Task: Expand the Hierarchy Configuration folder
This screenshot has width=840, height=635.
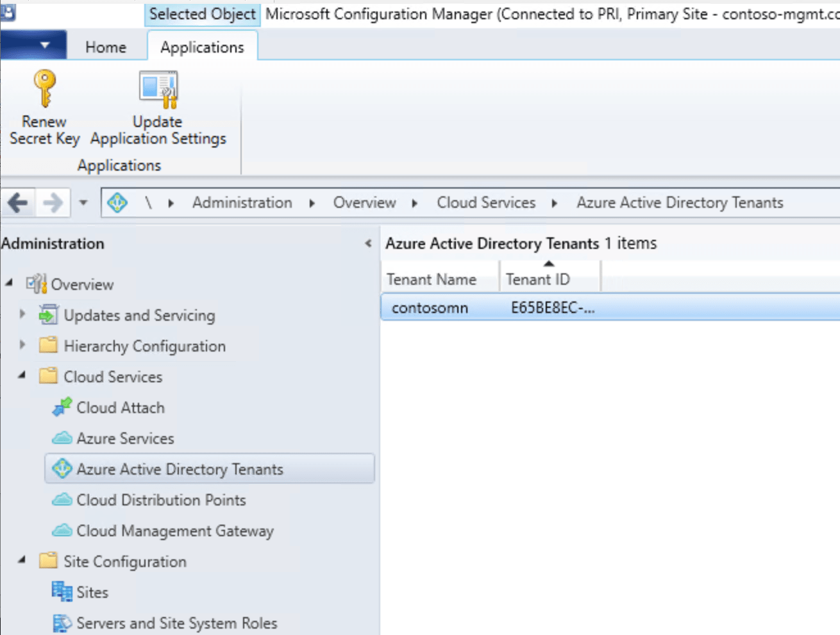Action: (x=21, y=346)
